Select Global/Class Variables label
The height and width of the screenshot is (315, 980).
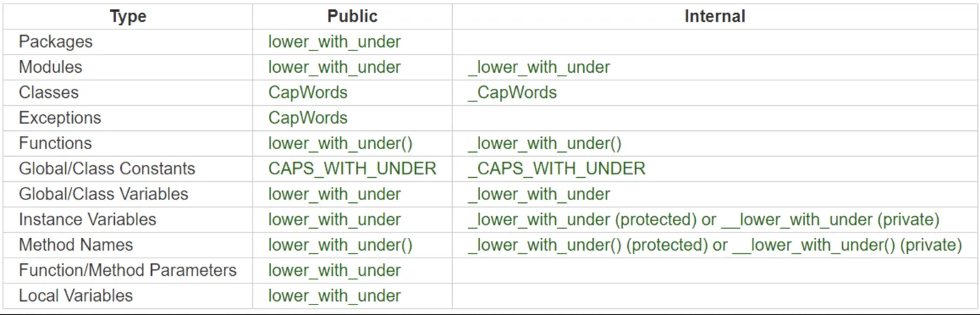[x=104, y=194]
